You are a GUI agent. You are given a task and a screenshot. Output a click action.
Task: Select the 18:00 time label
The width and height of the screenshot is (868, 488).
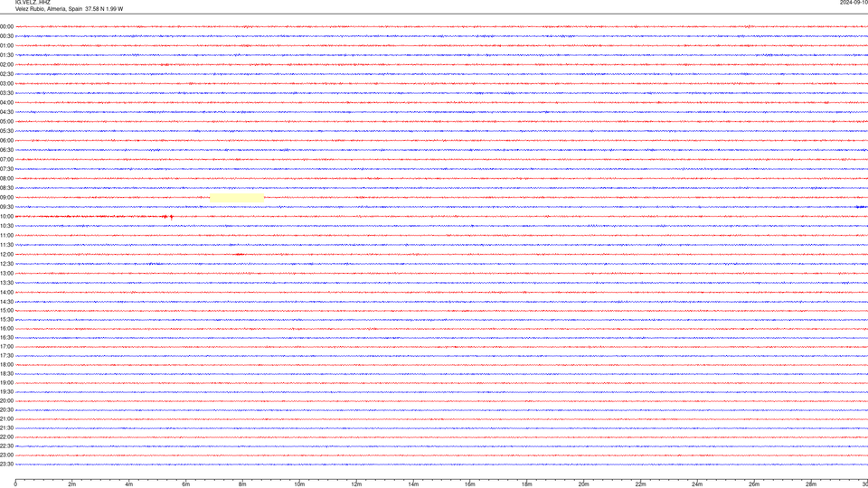point(6,365)
